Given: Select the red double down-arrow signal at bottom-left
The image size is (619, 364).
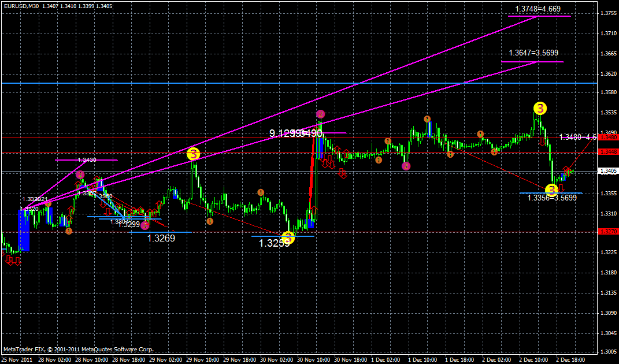Looking at the screenshot, I should pyautogui.click(x=13, y=261).
